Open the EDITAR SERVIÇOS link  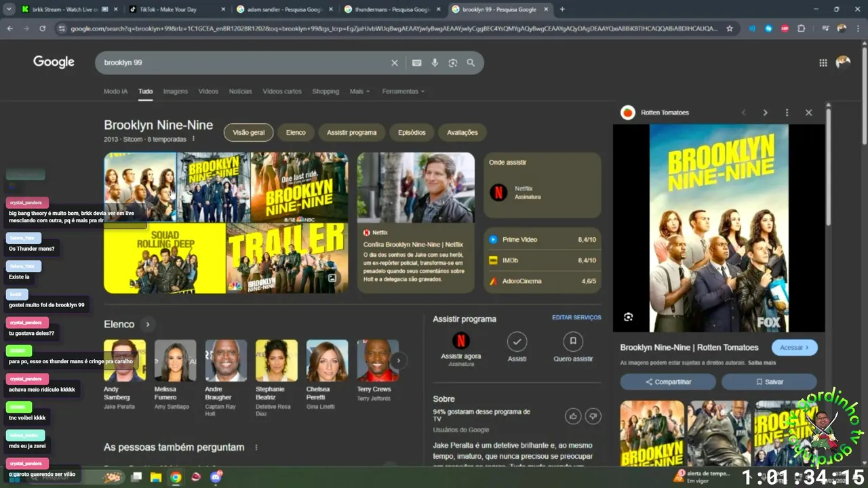(576, 318)
